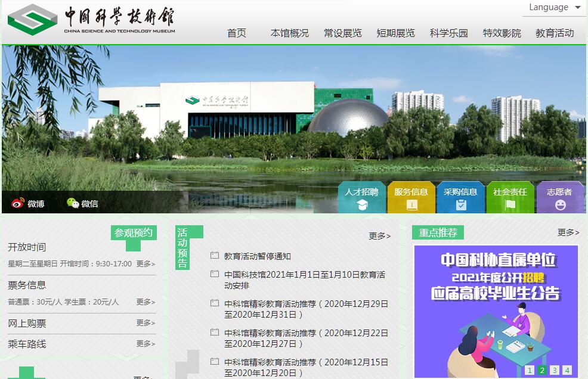Switch to carousel slide 4
The height and width of the screenshot is (379, 588).
point(567,370)
